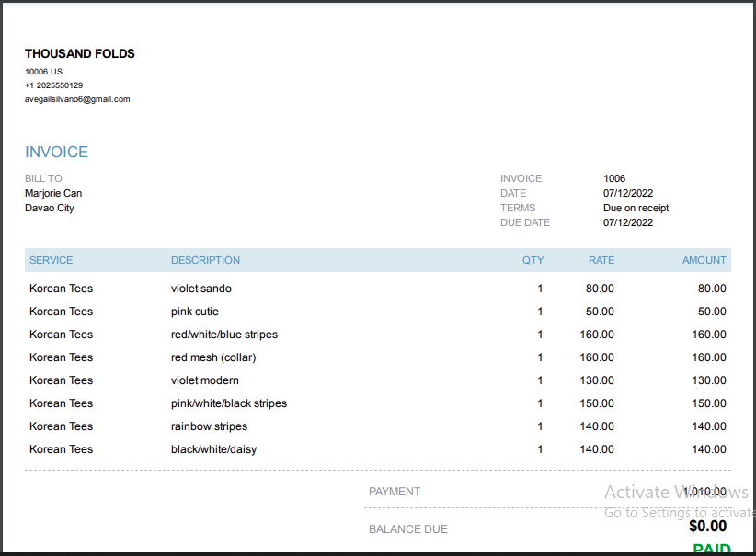
Task: Click the 50.00 rate for pink cutie
Action: (x=600, y=312)
